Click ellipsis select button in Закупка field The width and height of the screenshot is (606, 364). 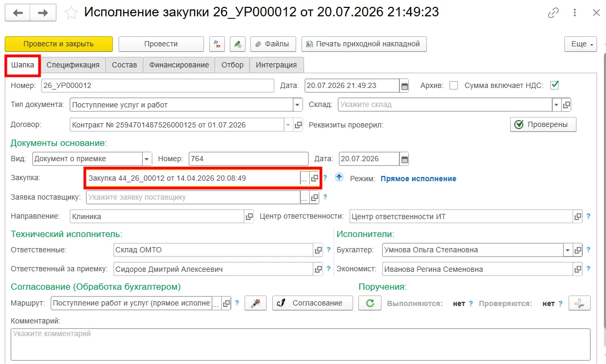click(x=305, y=178)
